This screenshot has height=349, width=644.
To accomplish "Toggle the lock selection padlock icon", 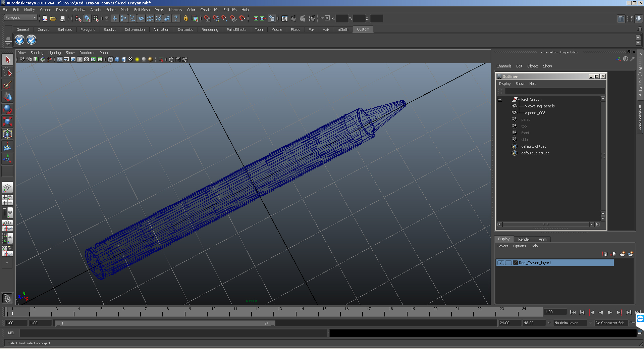I will [185, 18].
